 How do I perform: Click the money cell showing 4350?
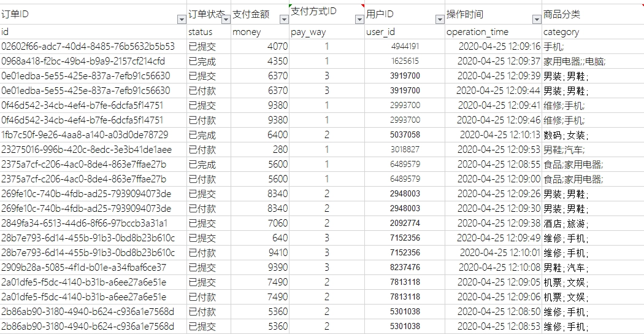(260, 61)
